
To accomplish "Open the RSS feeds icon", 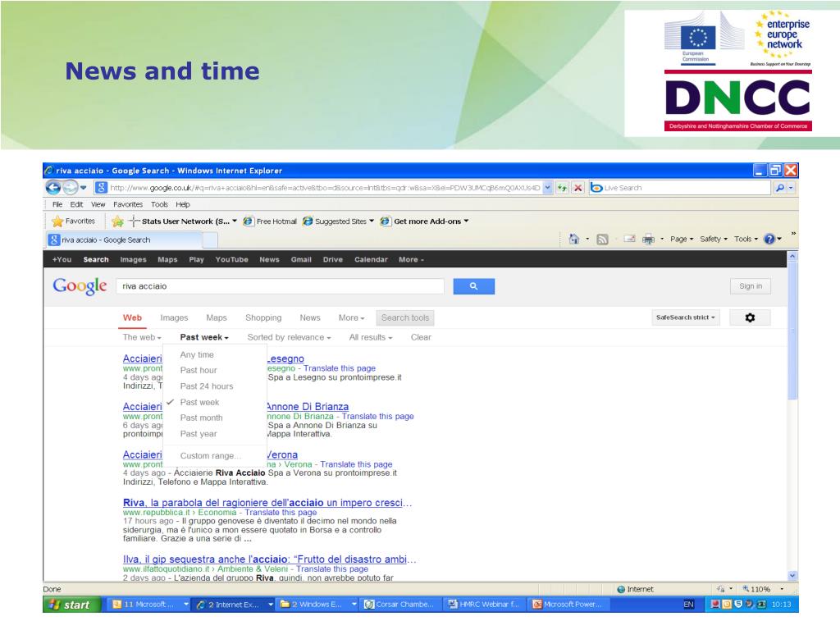I will coord(603,240).
